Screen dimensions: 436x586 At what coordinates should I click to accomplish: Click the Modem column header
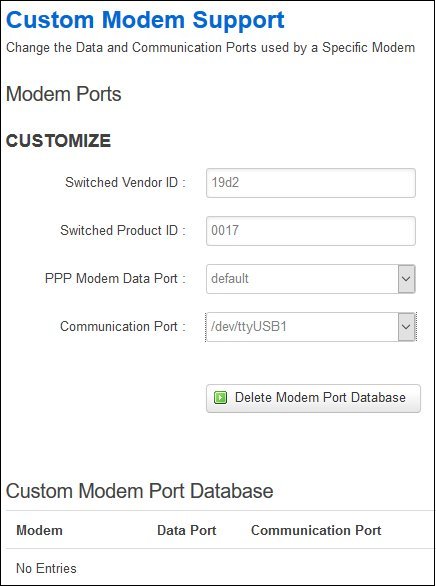coord(39,531)
